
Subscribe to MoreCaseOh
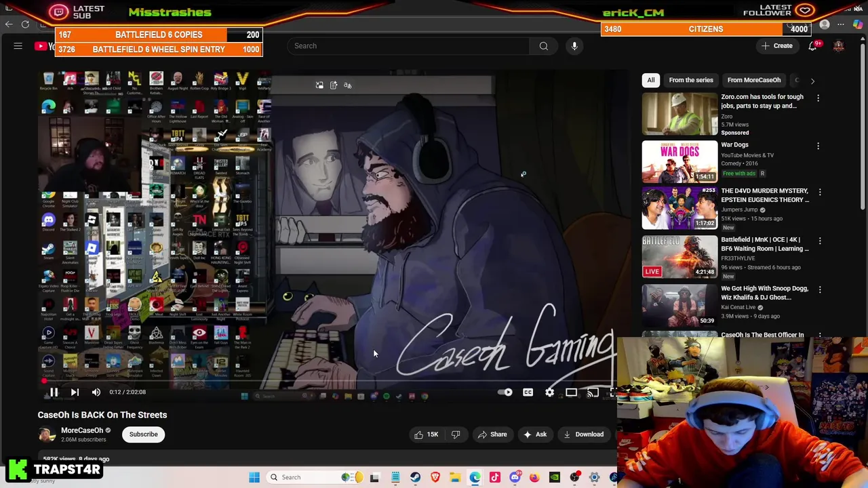click(x=143, y=434)
